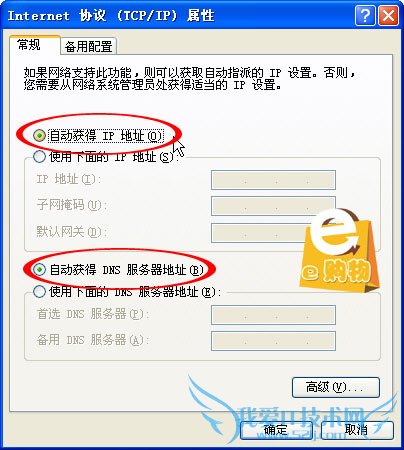The image size is (404, 450).
Task: Click the 自动获得 DNS 服务器地址 label text
Action: pos(126,270)
